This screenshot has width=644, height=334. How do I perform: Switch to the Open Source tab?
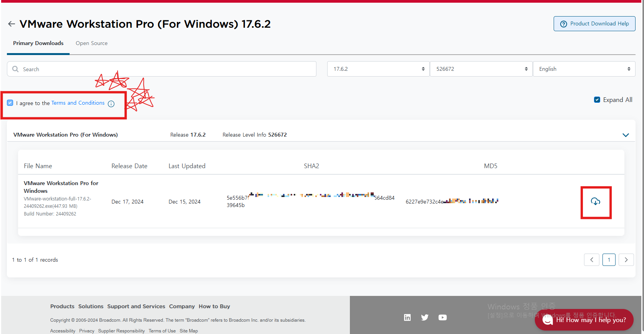pos(92,43)
